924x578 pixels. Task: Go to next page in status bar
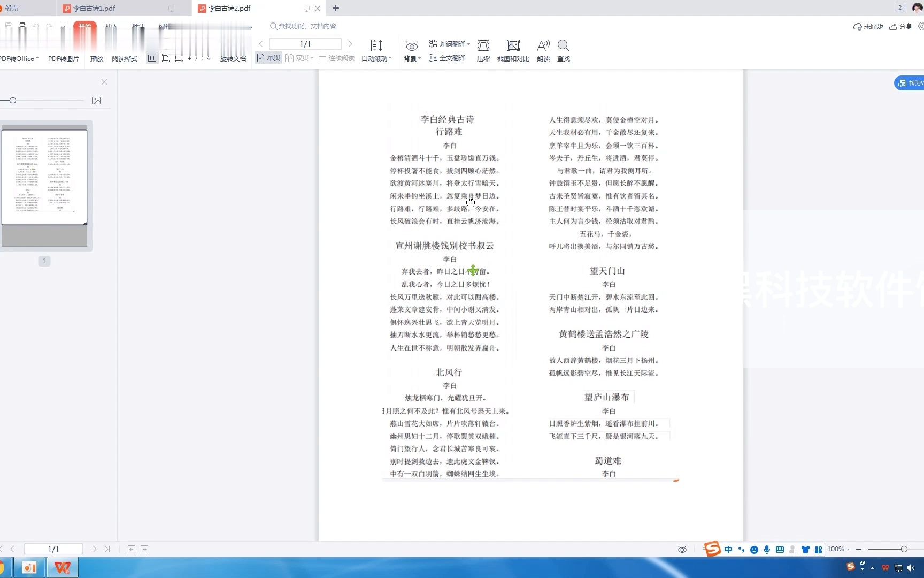[x=95, y=549]
